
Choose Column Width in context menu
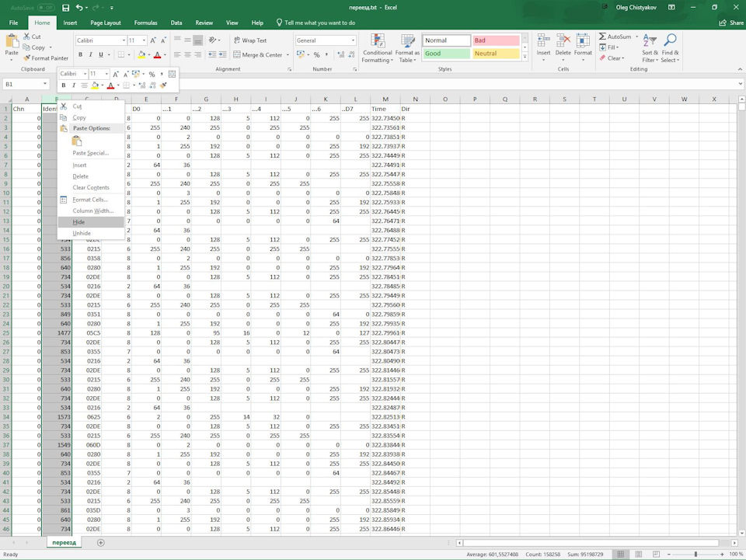point(91,210)
